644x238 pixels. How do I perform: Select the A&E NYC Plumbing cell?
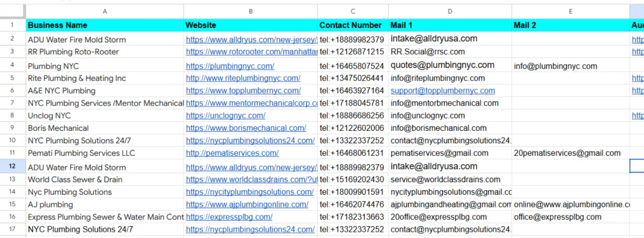point(104,91)
